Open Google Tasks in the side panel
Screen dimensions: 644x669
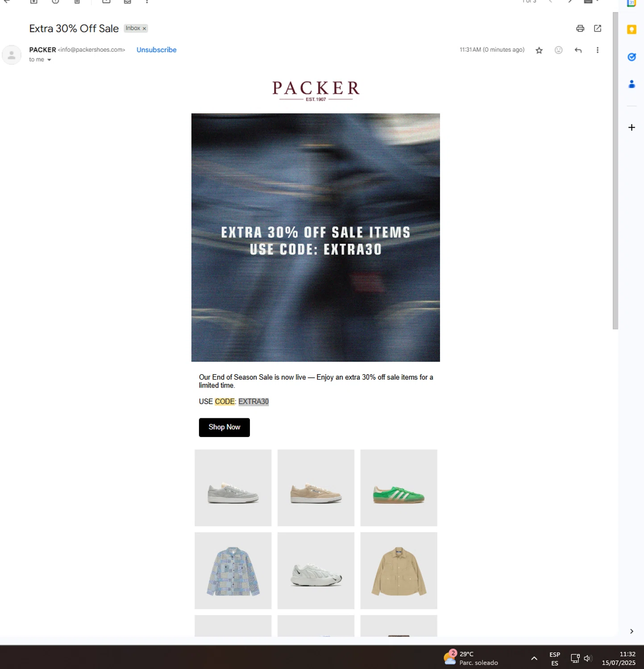[632, 57]
